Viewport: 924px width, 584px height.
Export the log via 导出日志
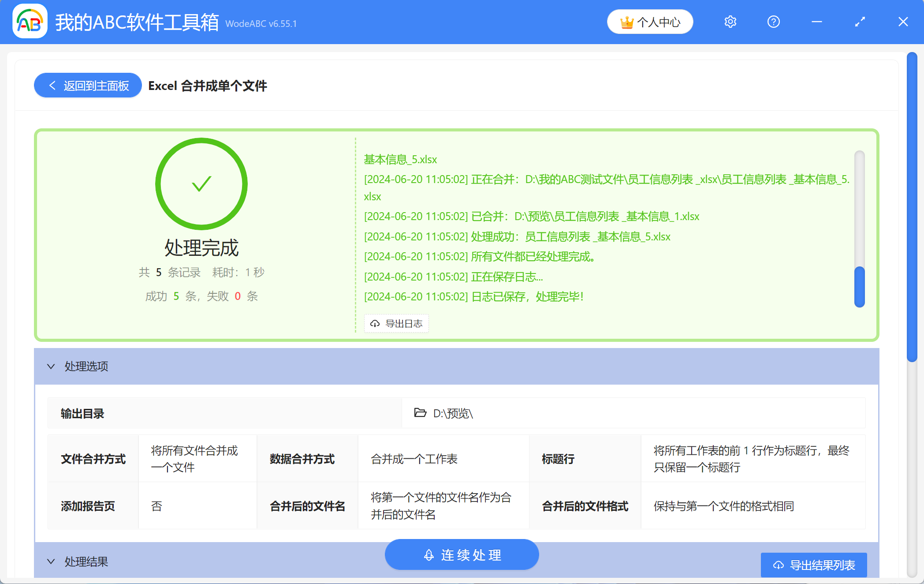click(396, 323)
